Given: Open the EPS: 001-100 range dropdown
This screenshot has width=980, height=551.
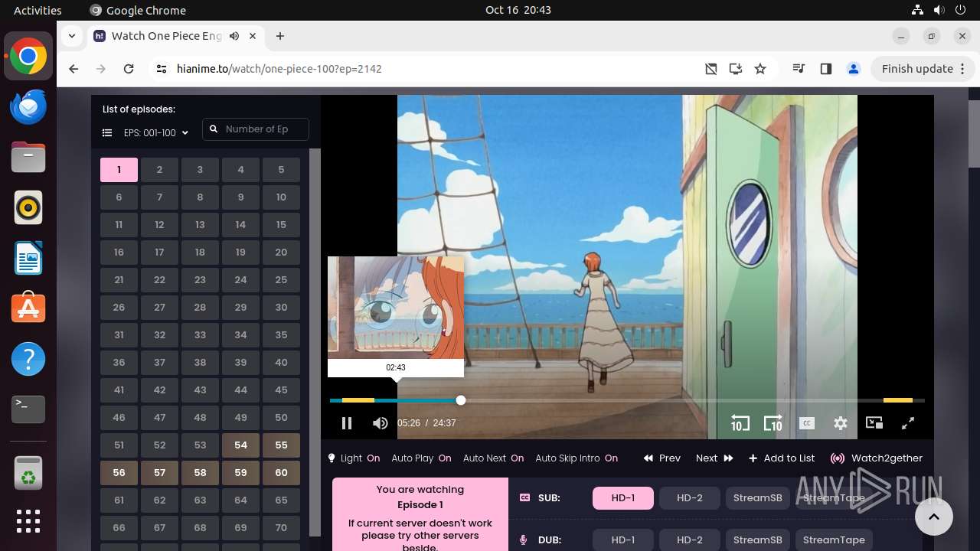Looking at the screenshot, I should (x=156, y=133).
